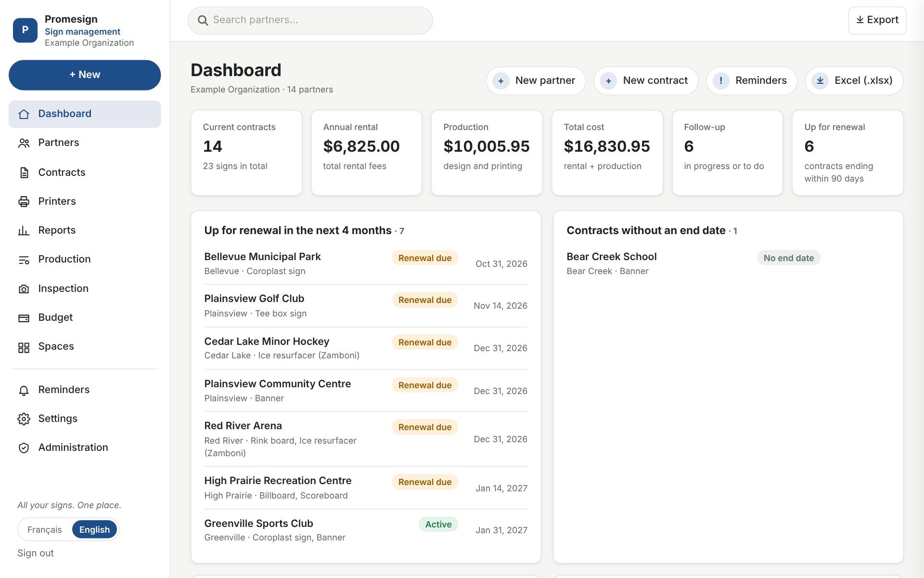924x578 pixels.
Task: Click the Inspection camera icon
Action: tap(24, 289)
